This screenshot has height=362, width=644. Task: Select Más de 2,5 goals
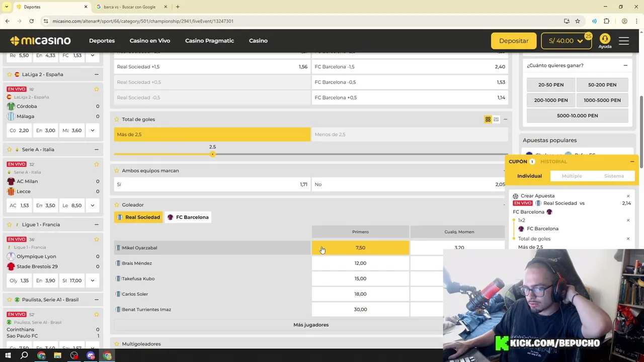point(212,134)
